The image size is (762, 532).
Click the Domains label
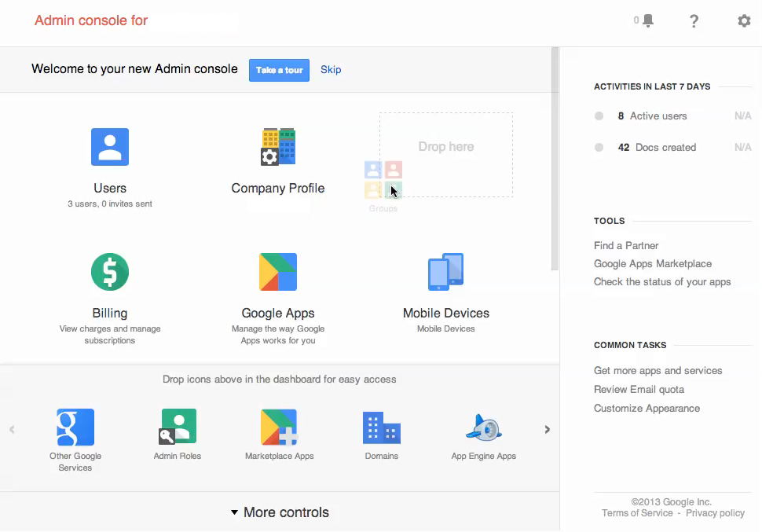pyautogui.click(x=382, y=456)
